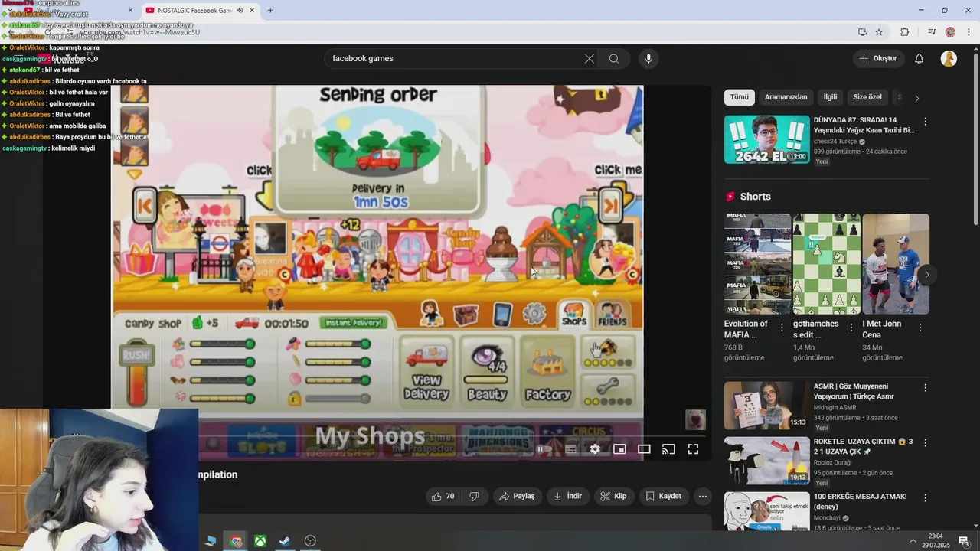This screenshot has width=980, height=551.
Task: Open options menu for chess24 video
Action: pyautogui.click(x=925, y=122)
